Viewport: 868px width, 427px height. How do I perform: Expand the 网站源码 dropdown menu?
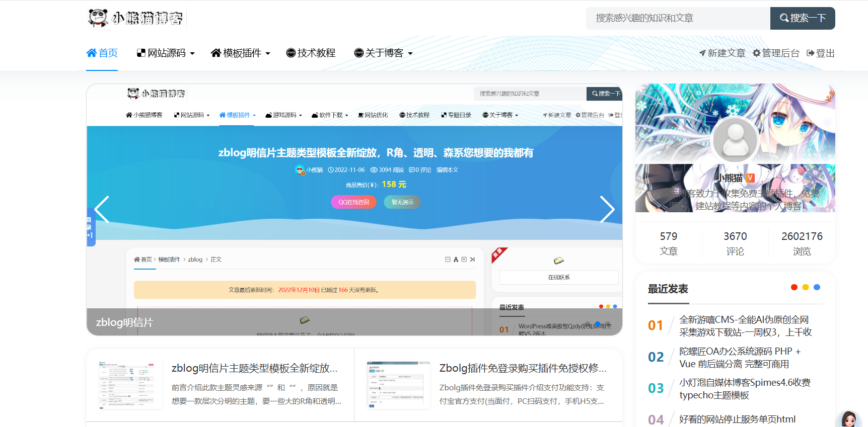pyautogui.click(x=192, y=53)
